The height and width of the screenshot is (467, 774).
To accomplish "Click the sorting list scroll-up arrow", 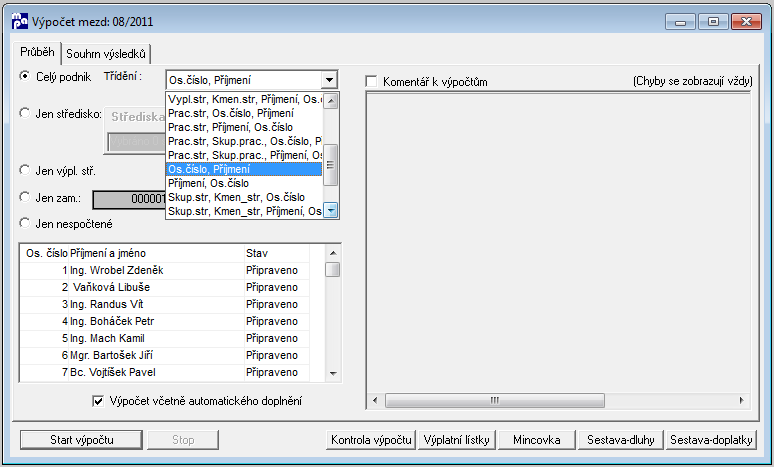I will click(331, 101).
